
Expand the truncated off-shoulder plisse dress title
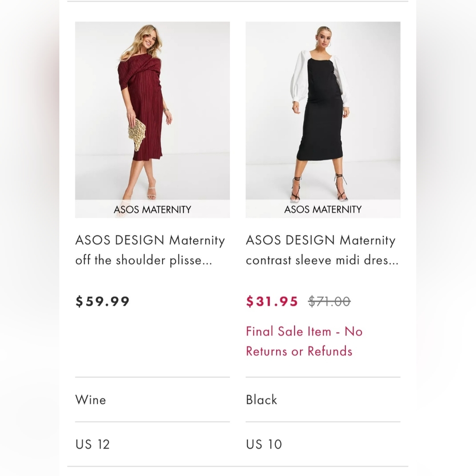pyautogui.click(x=150, y=260)
